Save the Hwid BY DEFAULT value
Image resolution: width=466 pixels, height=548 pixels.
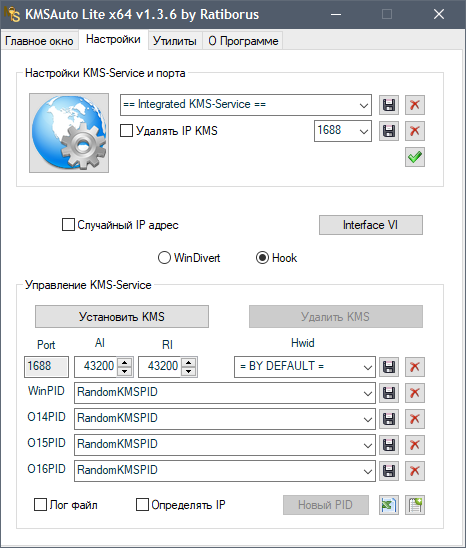(389, 367)
